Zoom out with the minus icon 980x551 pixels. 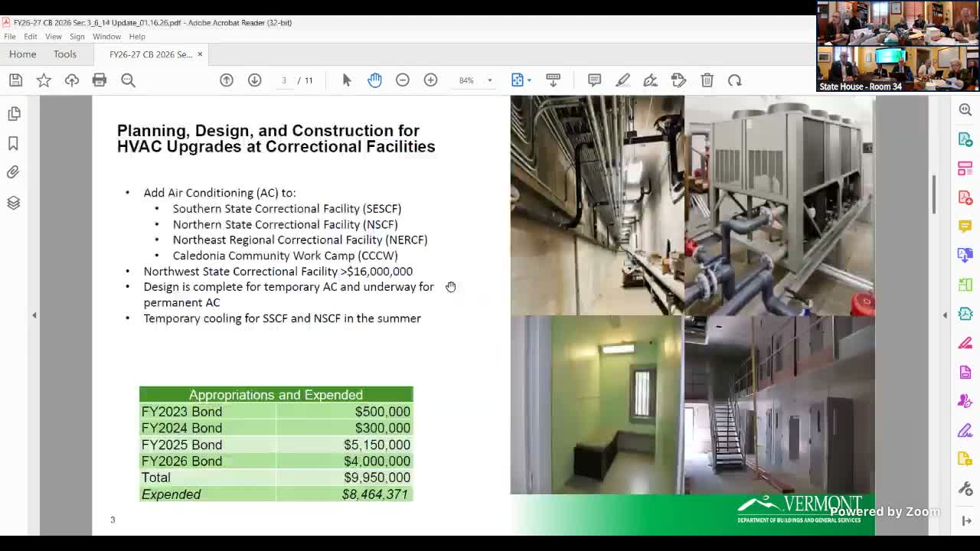click(403, 80)
